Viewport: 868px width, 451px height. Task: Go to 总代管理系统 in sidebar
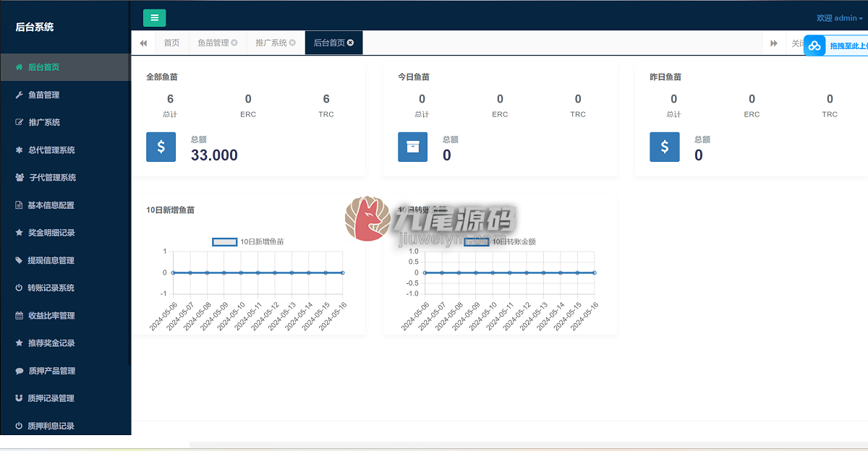pos(65,150)
